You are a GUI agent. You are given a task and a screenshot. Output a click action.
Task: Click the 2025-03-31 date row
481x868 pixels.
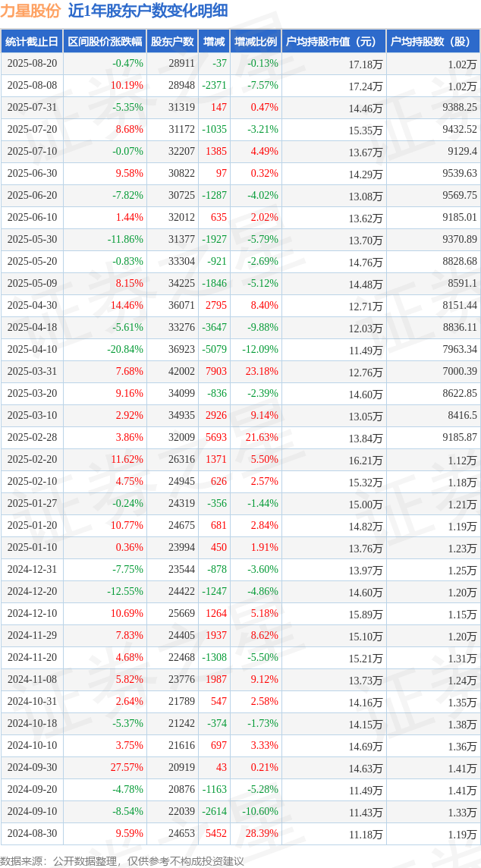[240, 372]
